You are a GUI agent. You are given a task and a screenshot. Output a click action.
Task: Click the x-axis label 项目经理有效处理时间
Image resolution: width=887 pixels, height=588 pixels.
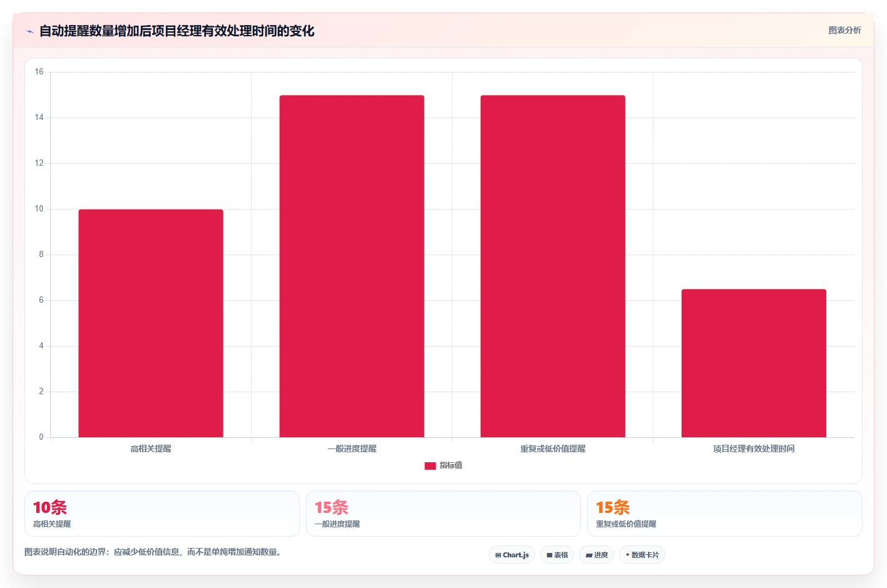click(x=754, y=449)
